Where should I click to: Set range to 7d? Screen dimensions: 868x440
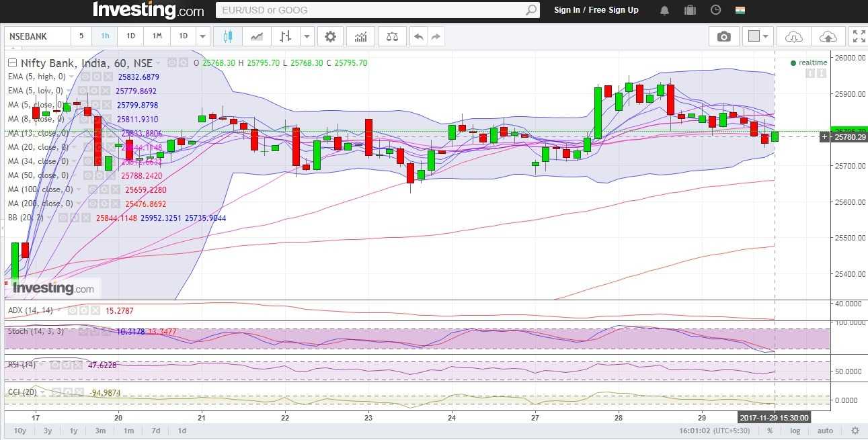point(156,431)
